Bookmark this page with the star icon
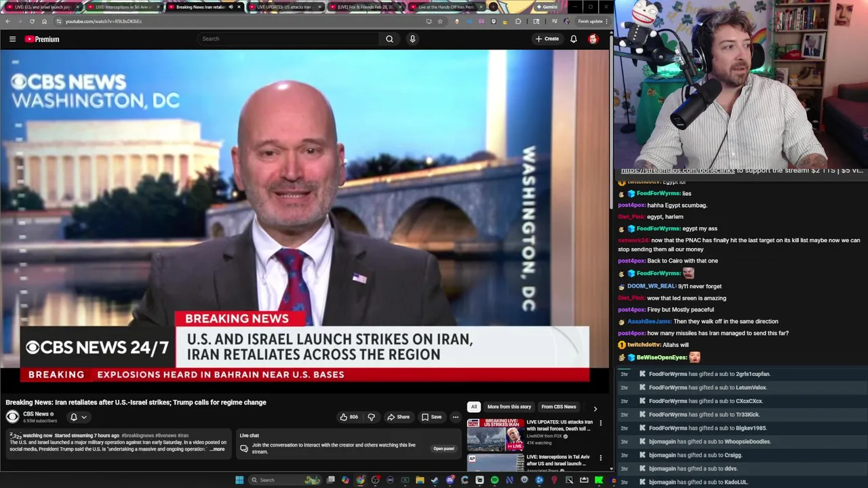 (439, 21)
